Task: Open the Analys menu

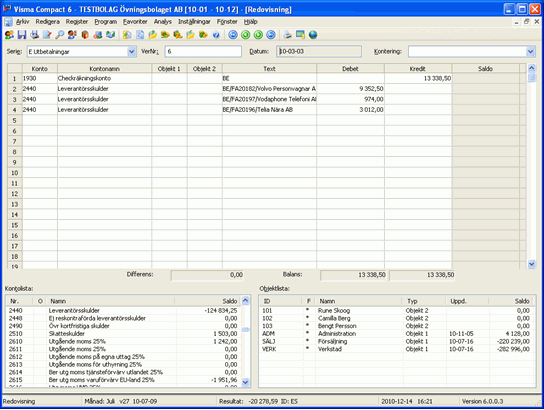Action: click(163, 22)
